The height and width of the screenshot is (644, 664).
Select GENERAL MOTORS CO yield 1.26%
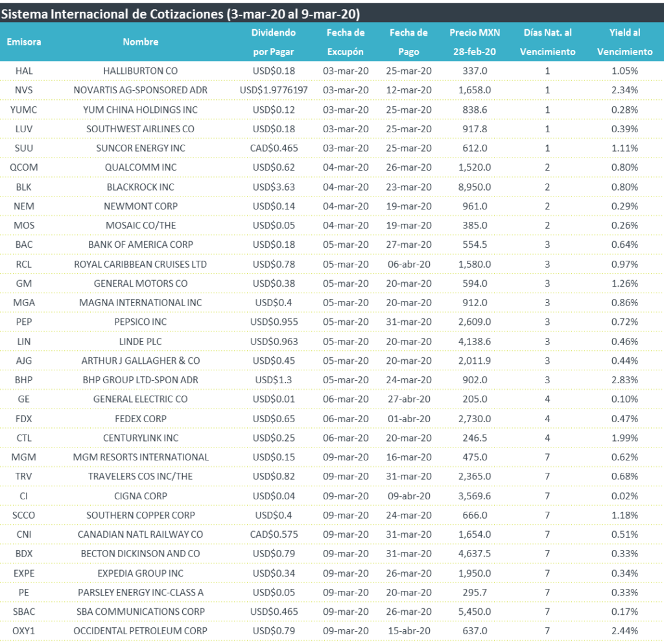[624, 283]
